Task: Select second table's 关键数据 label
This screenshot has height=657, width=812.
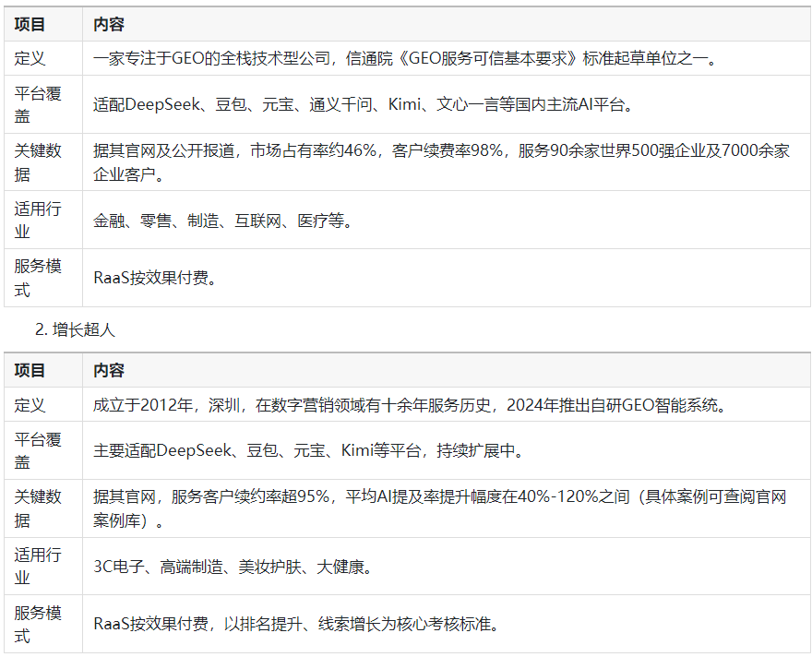Action: [x=37, y=508]
